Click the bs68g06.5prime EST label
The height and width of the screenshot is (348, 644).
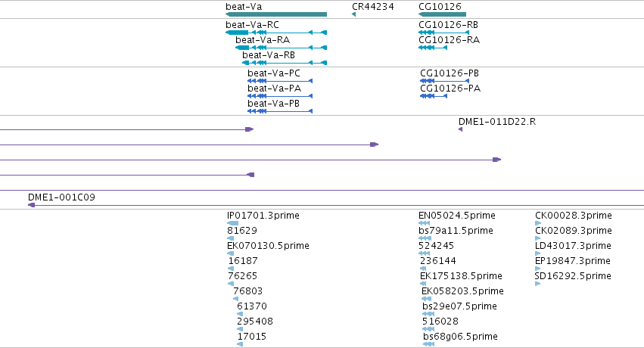[x=460, y=337]
